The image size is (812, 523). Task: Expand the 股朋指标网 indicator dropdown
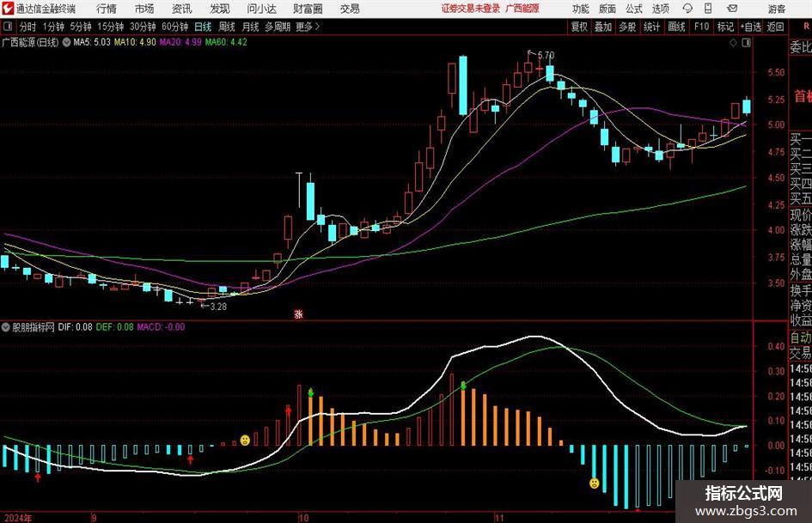(x=6, y=327)
